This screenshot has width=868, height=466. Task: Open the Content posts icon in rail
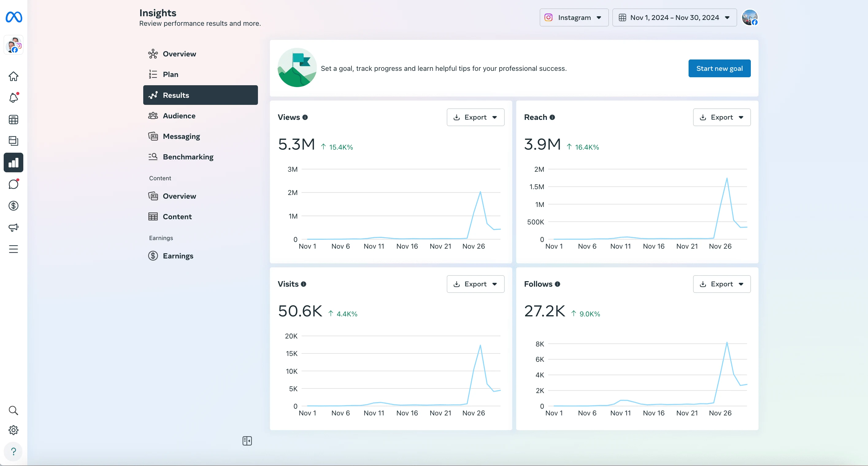(13, 141)
